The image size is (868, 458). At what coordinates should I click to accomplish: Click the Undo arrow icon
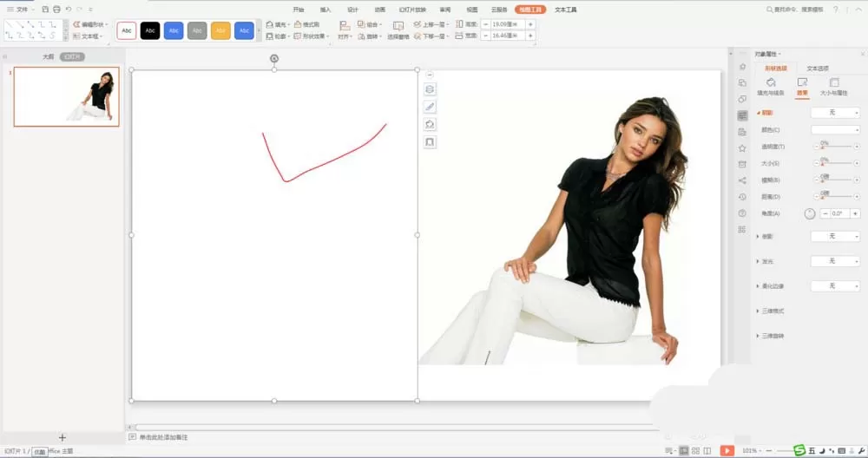(x=68, y=10)
